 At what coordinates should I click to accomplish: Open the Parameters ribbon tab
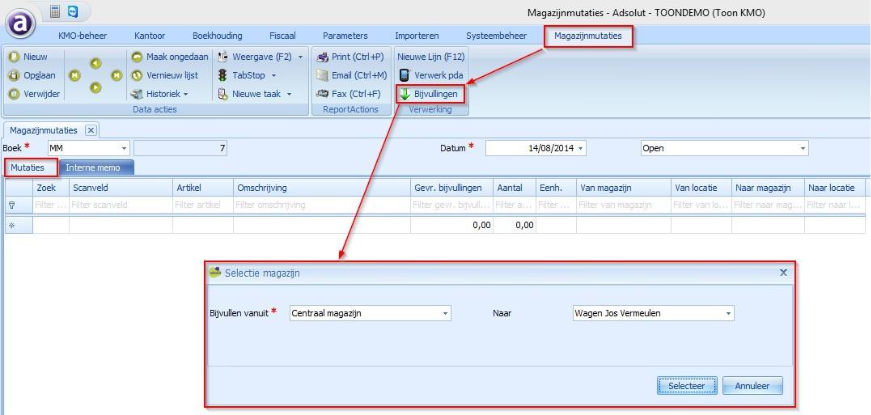tap(345, 36)
